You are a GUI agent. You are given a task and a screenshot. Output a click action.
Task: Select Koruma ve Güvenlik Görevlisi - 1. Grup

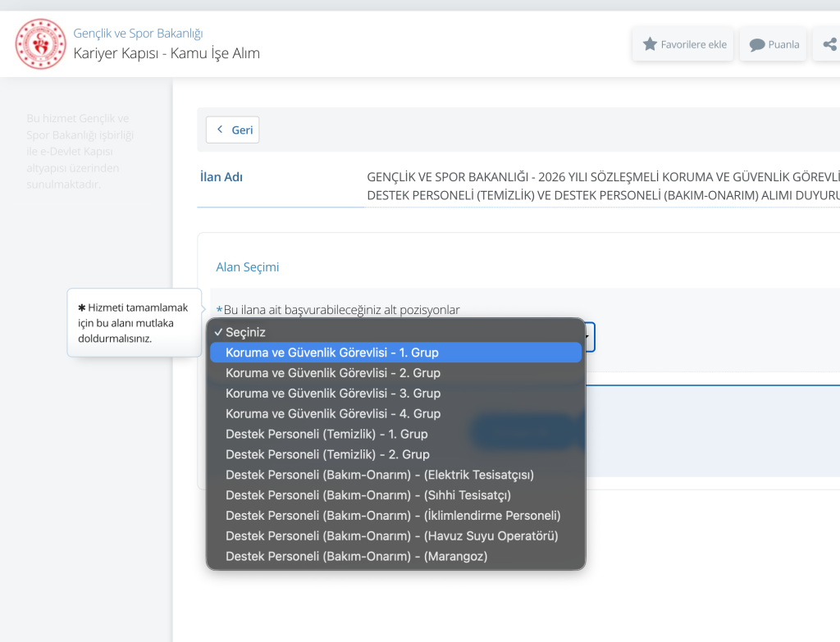coord(396,353)
